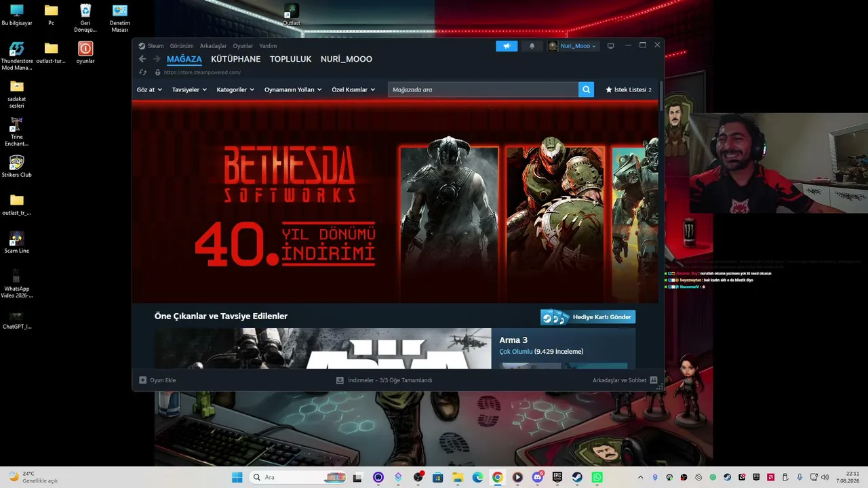The image size is (868, 488).
Task: Open Epic Games Launcher from the taskbar
Action: pyautogui.click(x=557, y=477)
